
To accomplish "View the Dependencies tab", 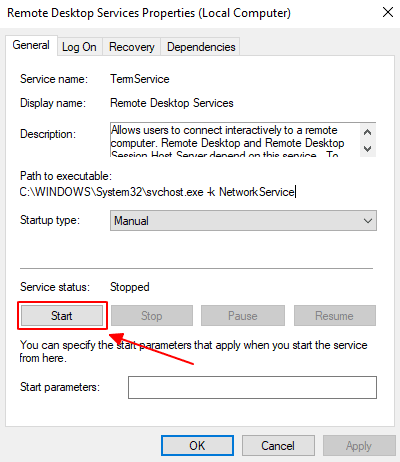I will click(x=201, y=47).
